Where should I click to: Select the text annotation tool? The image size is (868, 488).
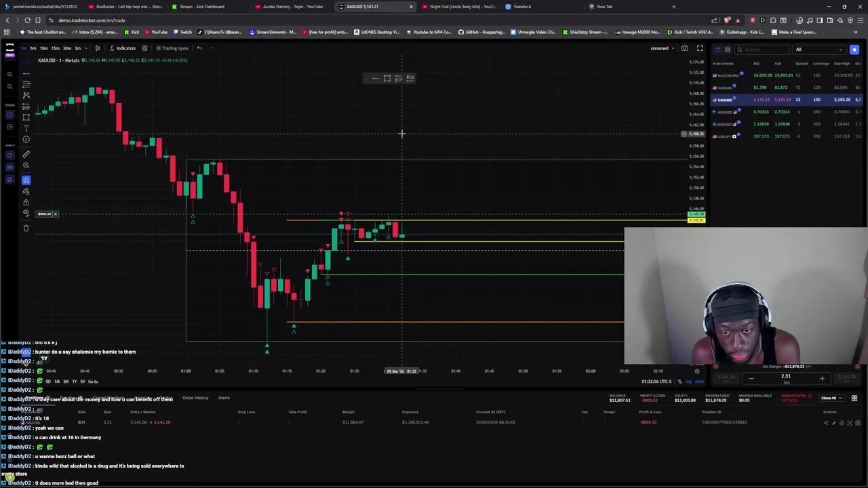pyautogui.click(x=26, y=128)
